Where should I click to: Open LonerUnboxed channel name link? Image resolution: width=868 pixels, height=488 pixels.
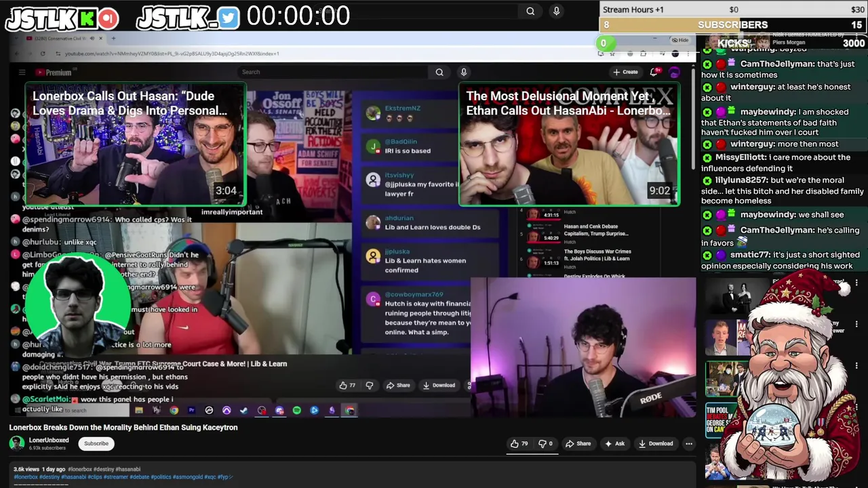tap(49, 441)
